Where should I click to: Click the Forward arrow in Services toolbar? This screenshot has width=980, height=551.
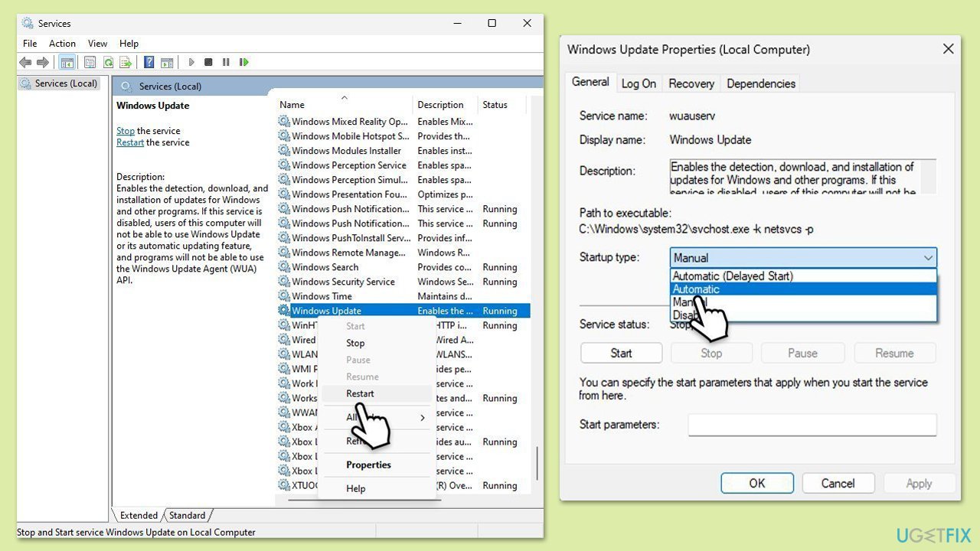[43, 62]
